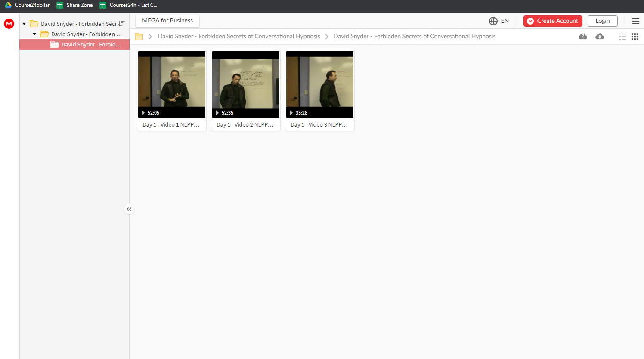Collapse the left sidebar panel arrow
Viewport: 644px width, 359px height.
click(129, 209)
